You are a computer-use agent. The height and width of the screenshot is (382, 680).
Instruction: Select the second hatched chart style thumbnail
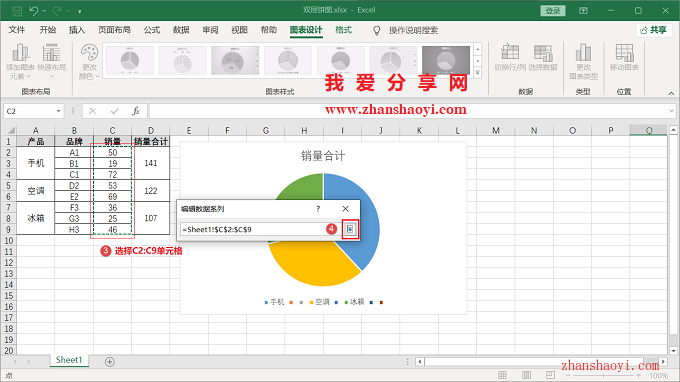pos(183,60)
